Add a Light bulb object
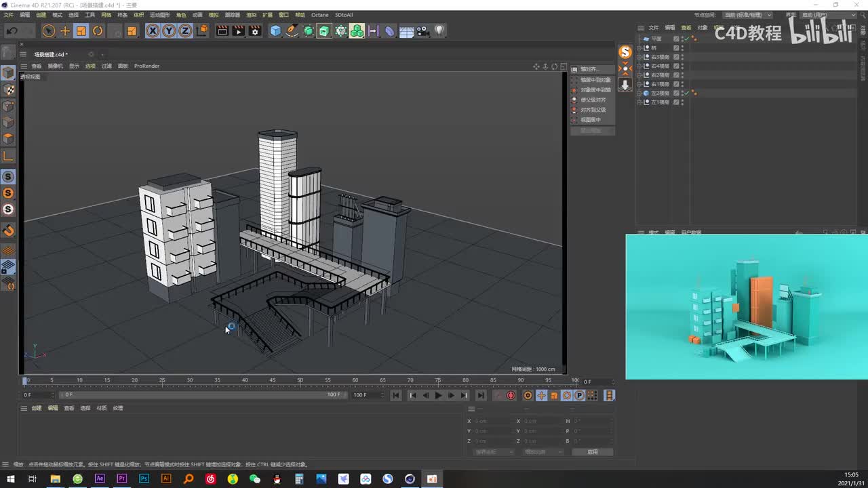868x488 pixels. pyautogui.click(x=439, y=30)
